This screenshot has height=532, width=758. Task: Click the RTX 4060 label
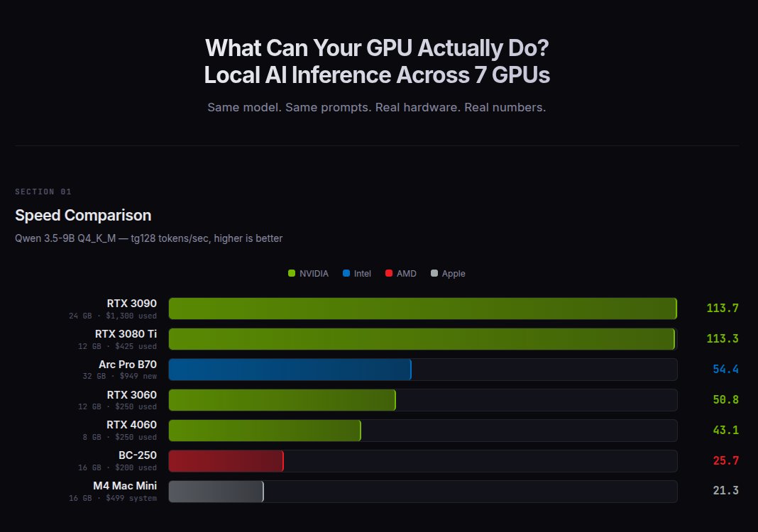click(131, 425)
